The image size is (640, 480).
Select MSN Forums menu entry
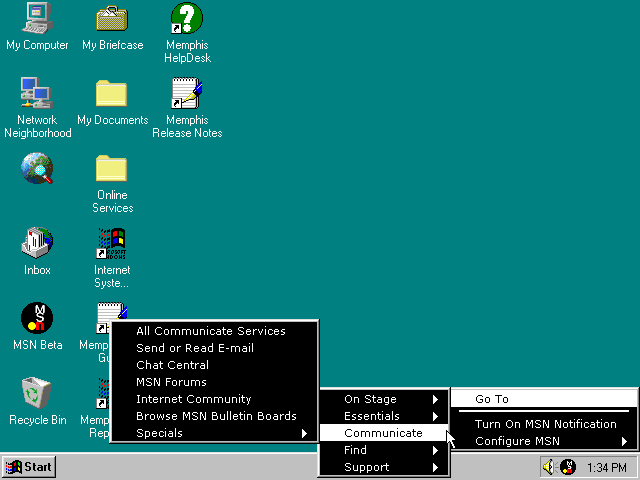pyautogui.click(x=215, y=382)
